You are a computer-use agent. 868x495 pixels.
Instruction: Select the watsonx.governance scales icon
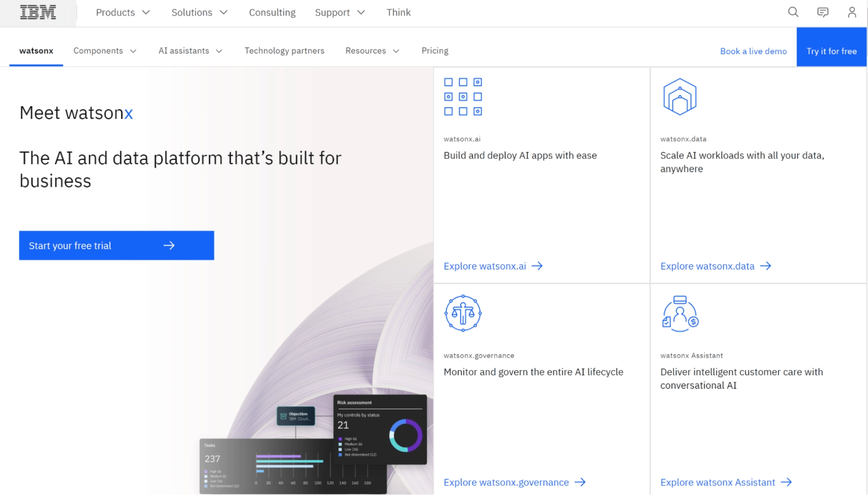[x=462, y=313]
